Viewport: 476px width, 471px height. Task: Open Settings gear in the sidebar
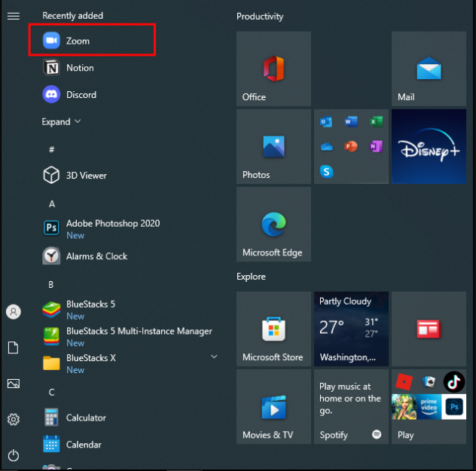tap(14, 419)
